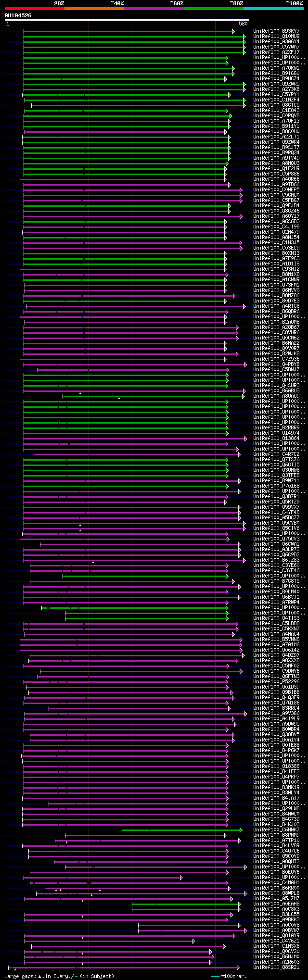Select the UniRef100_C1E843 label
The image size is (308, 980).
tap(276, 110)
